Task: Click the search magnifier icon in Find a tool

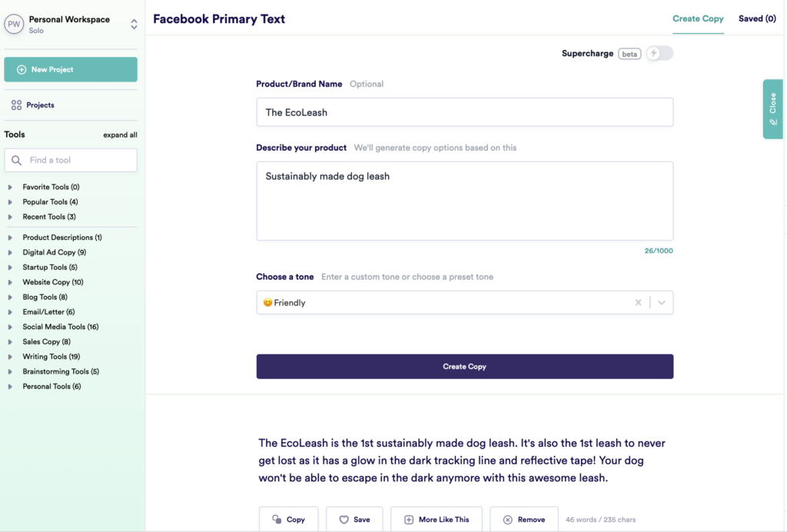Action: pyautogui.click(x=16, y=160)
